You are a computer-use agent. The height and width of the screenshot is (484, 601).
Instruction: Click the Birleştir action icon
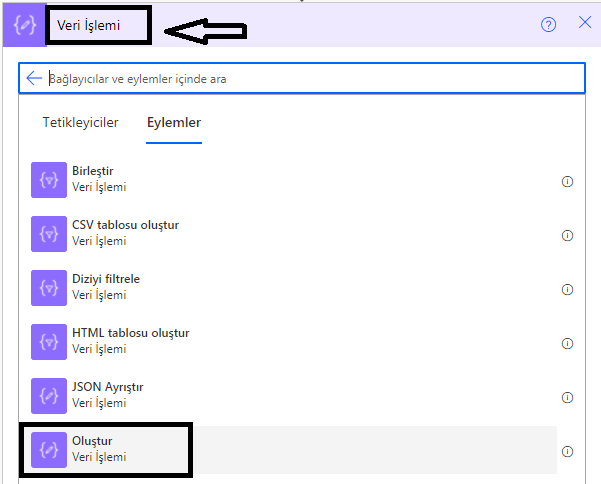click(49, 180)
